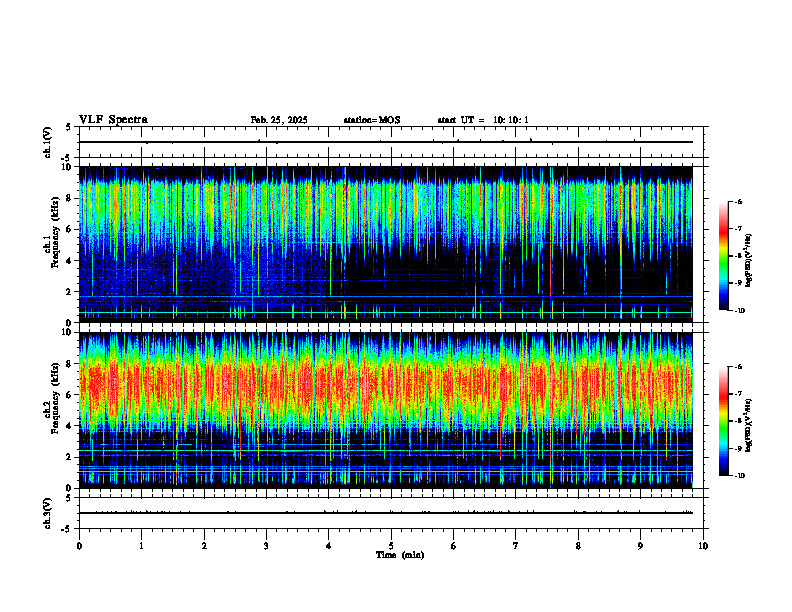The width and height of the screenshot is (792, 612).
Task: Click the ch.2 colorbar 'log(PSD)' unit label
Action: tap(749, 425)
